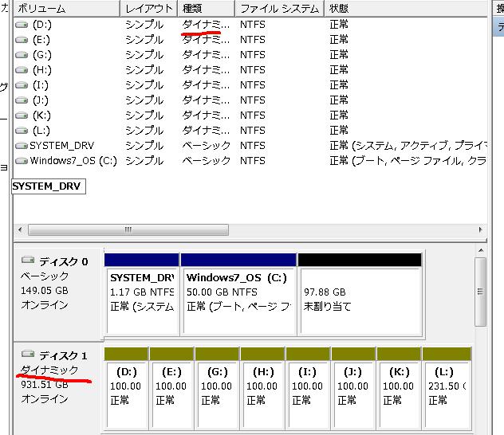Select the (H:) volume name in the list

tap(42, 70)
